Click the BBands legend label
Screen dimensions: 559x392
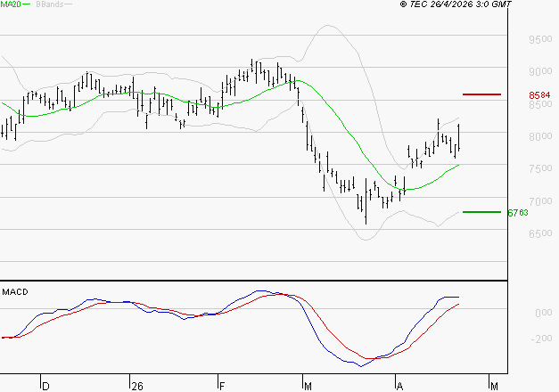[50, 4]
